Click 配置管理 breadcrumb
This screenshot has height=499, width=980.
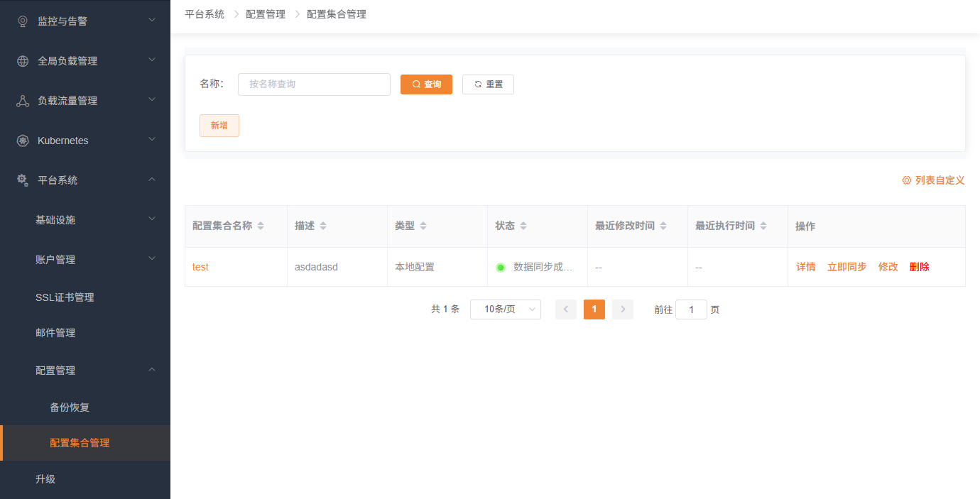point(266,14)
